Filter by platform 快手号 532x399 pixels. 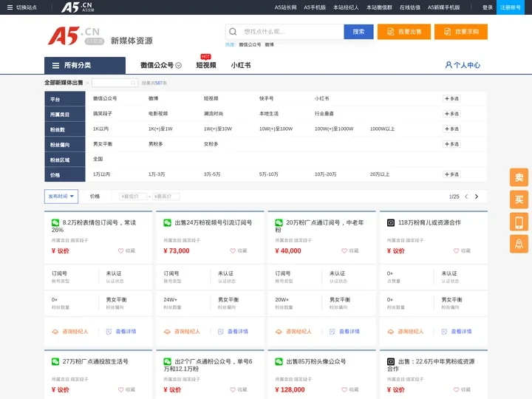coord(266,98)
